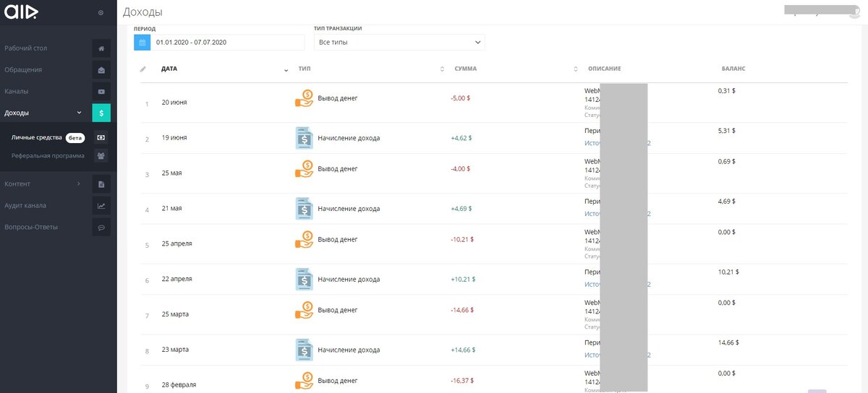Click withdrawal icon for 28 февраля row
The width and height of the screenshot is (868, 393).
(304, 381)
